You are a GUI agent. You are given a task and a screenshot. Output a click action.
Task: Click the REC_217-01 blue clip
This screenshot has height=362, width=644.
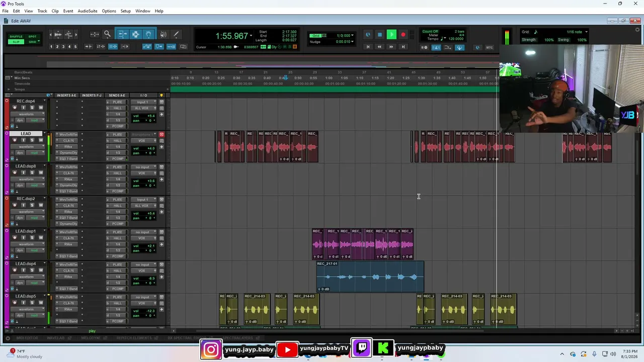[370, 277]
